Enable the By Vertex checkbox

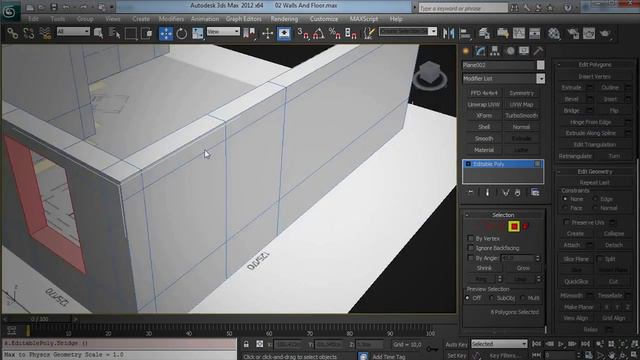pyautogui.click(x=471, y=238)
